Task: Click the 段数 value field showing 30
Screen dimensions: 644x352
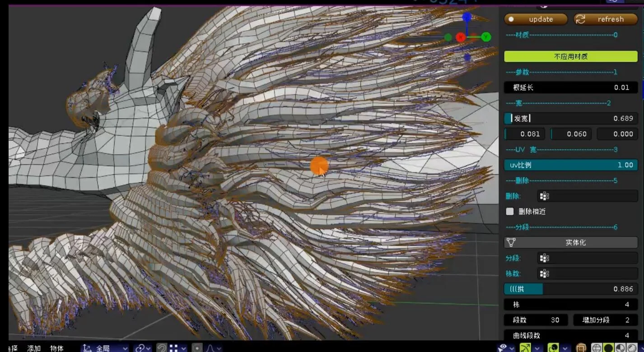Action: click(536, 320)
